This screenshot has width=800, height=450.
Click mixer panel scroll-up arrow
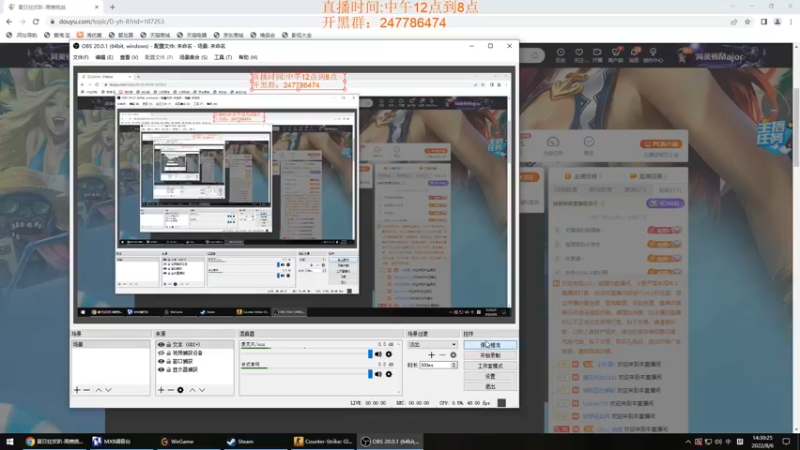(398, 344)
